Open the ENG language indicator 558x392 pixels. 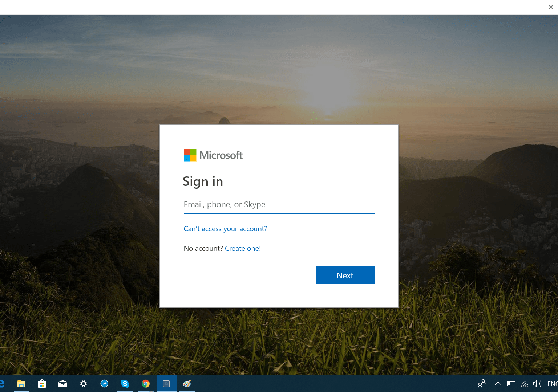point(553,384)
